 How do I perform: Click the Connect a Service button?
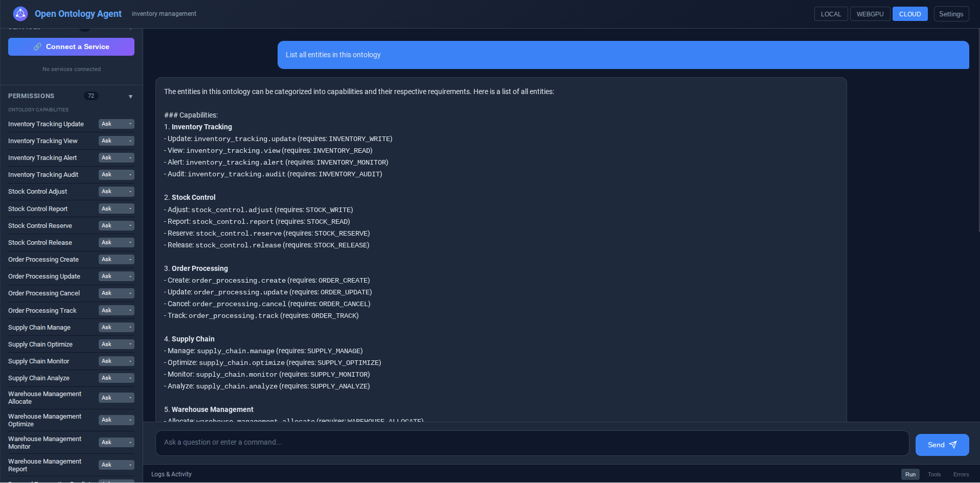pos(71,47)
